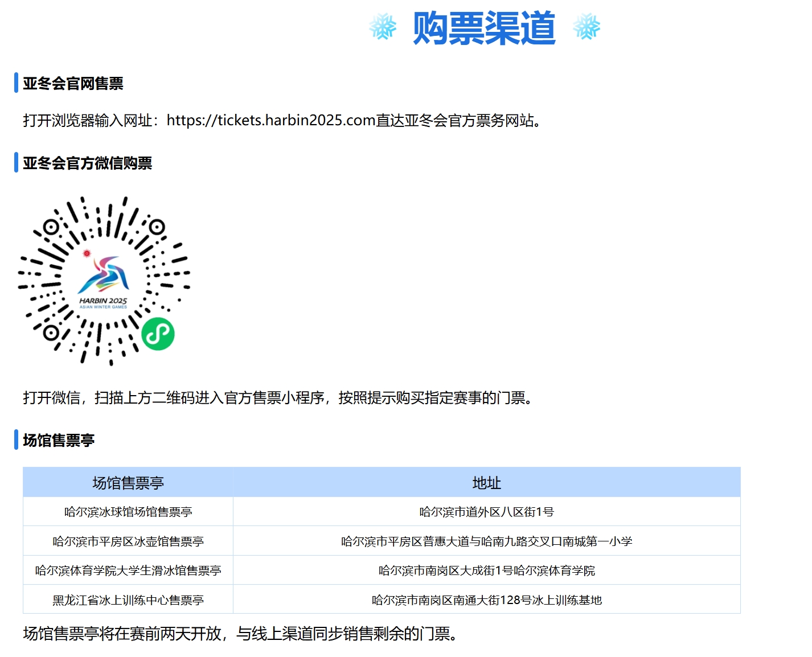
Task: Select the 南岗区大成街1号 address cell
Action: coord(487,570)
